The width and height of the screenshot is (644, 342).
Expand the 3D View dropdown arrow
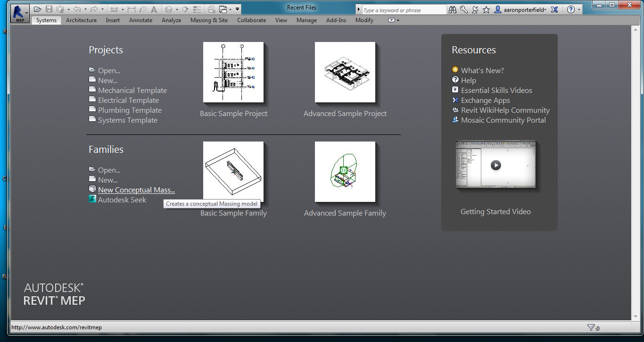177,9
